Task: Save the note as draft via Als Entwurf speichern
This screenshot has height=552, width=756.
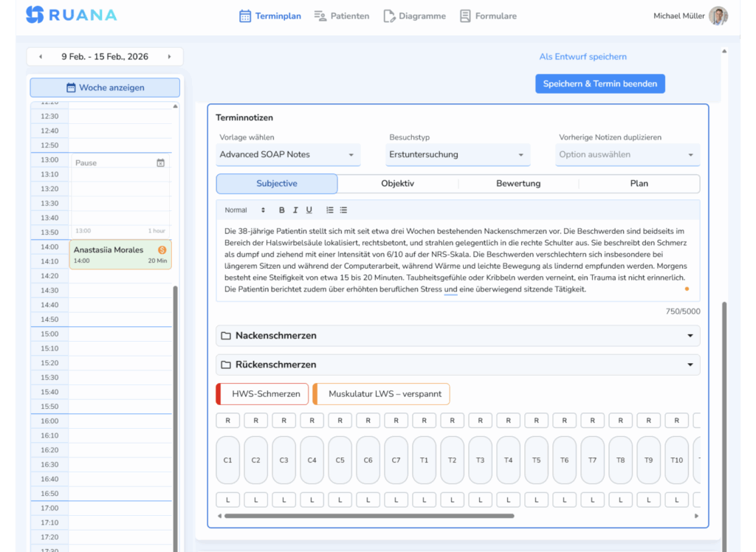Action: tap(583, 56)
